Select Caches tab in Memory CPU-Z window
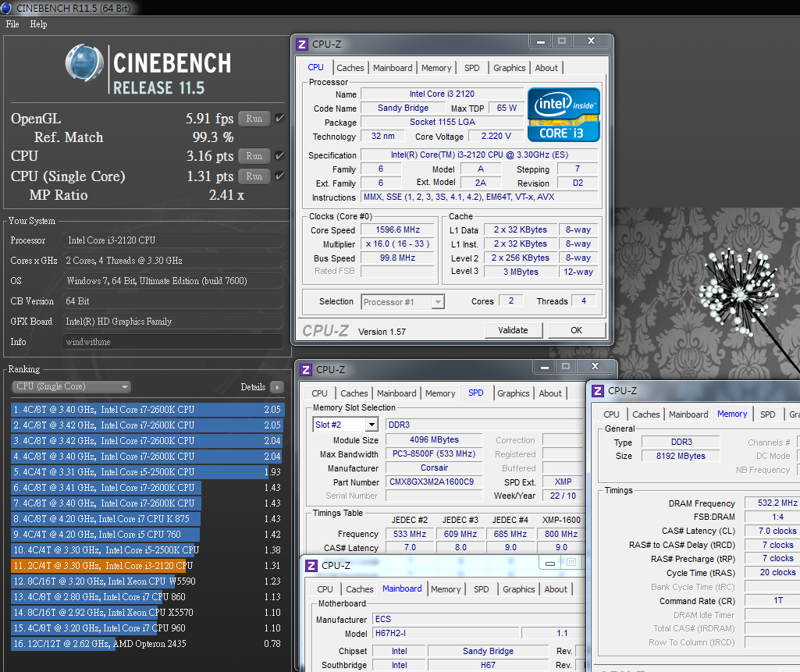Viewport: 800px width, 672px height. click(646, 414)
